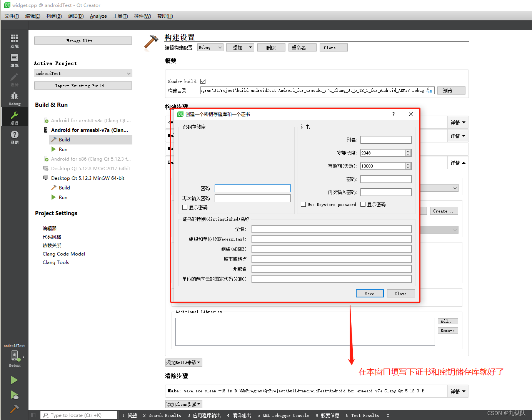Image resolution: width=532 pixels, height=420 pixels.
Task: Build project with hammer icon
Action: coord(14,409)
